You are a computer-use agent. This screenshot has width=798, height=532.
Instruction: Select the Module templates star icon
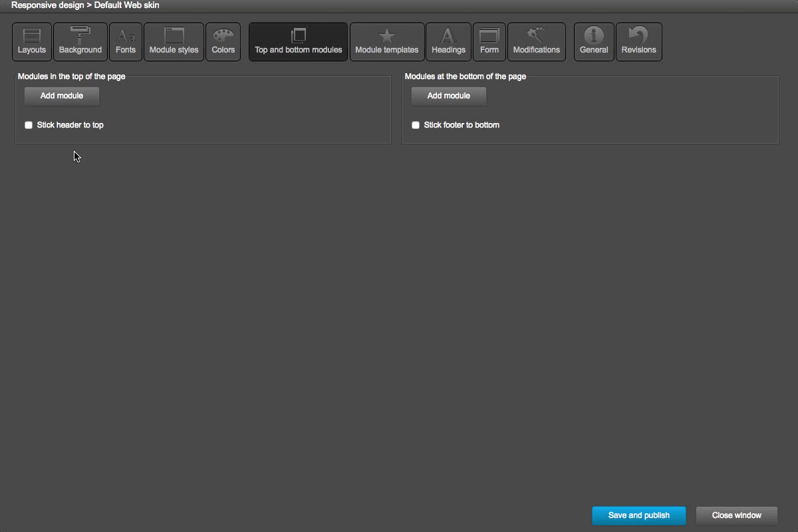(387, 41)
